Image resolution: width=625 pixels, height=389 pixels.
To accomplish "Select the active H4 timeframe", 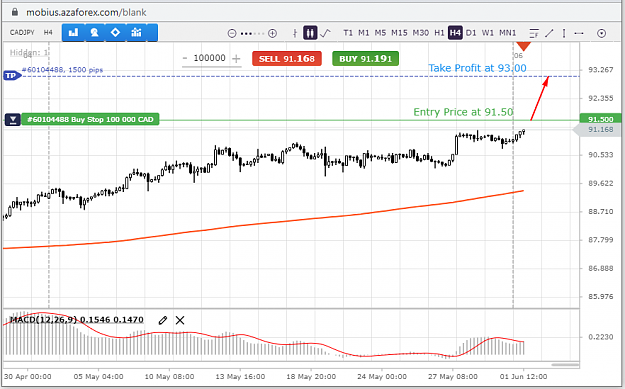I will pyautogui.click(x=455, y=33).
